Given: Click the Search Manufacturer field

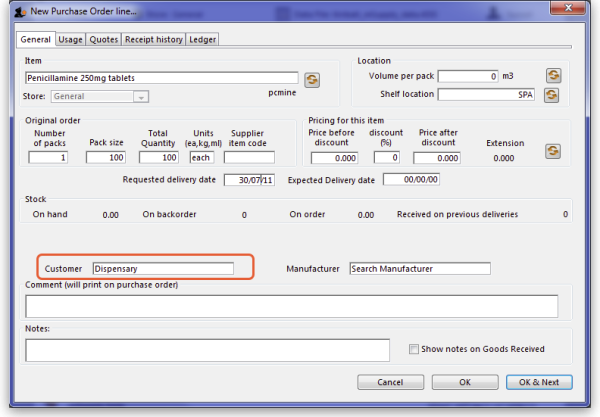Looking at the screenshot, I should [419, 268].
